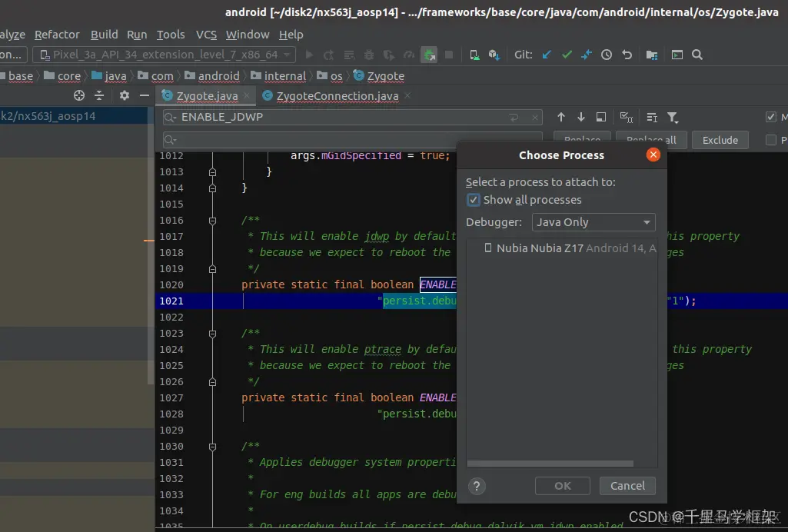Toggle Show all processes checkbox
Viewport: 788px width, 532px height.
click(x=473, y=200)
